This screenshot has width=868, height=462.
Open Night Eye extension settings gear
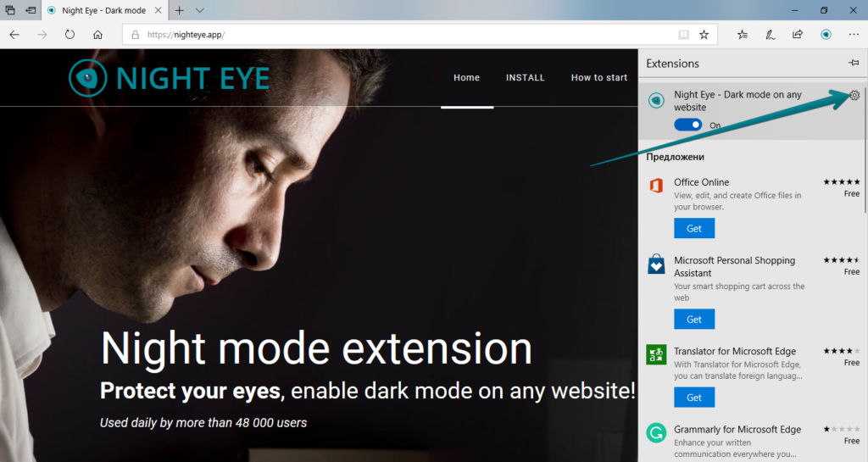coord(854,95)
